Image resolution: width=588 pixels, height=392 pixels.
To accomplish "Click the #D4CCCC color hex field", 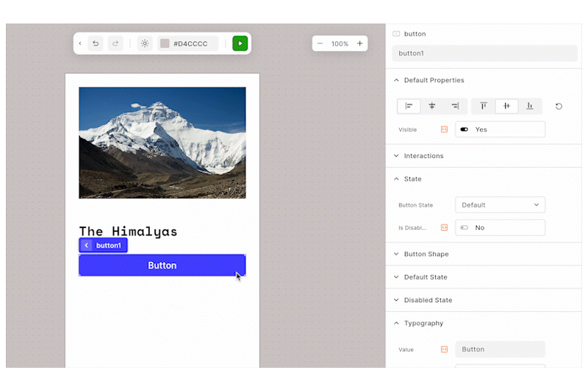I will tap(190, 43).
